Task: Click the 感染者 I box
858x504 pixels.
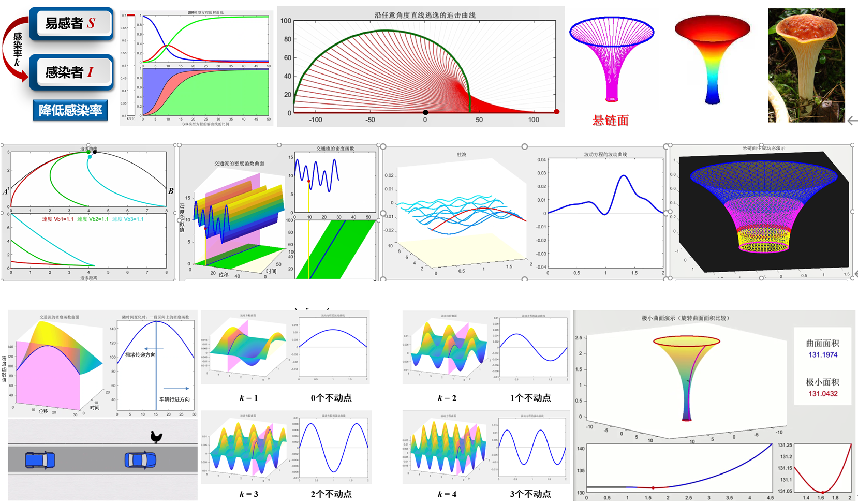Action: [71, 72]
